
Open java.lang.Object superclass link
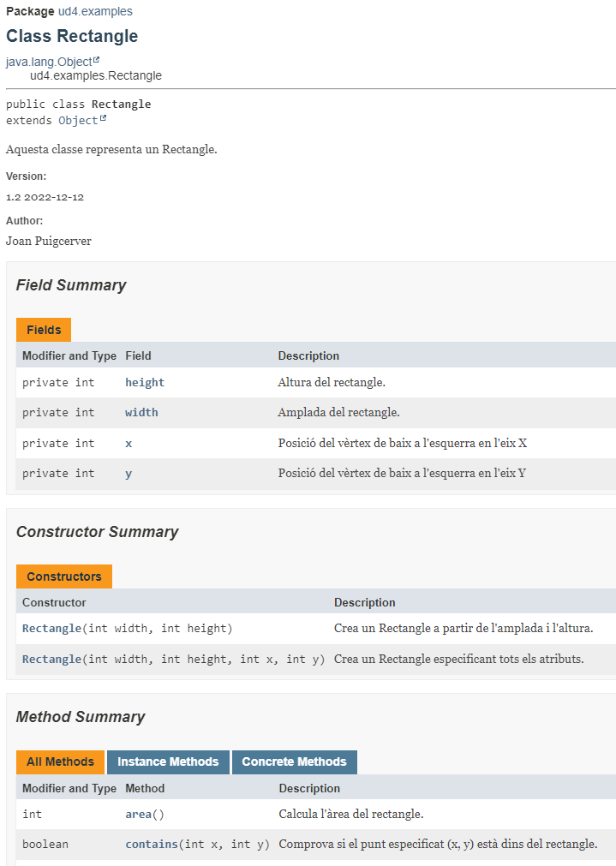[49, 62]
